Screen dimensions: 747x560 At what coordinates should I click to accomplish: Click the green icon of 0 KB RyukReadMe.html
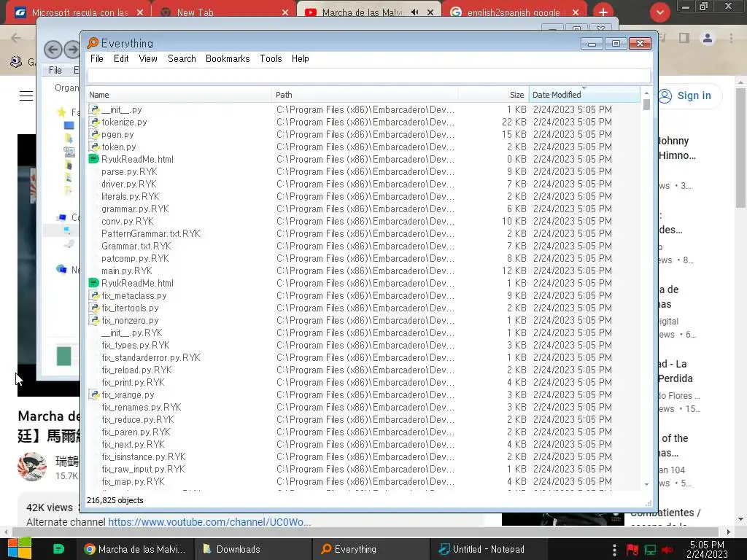tap(94, 159)
